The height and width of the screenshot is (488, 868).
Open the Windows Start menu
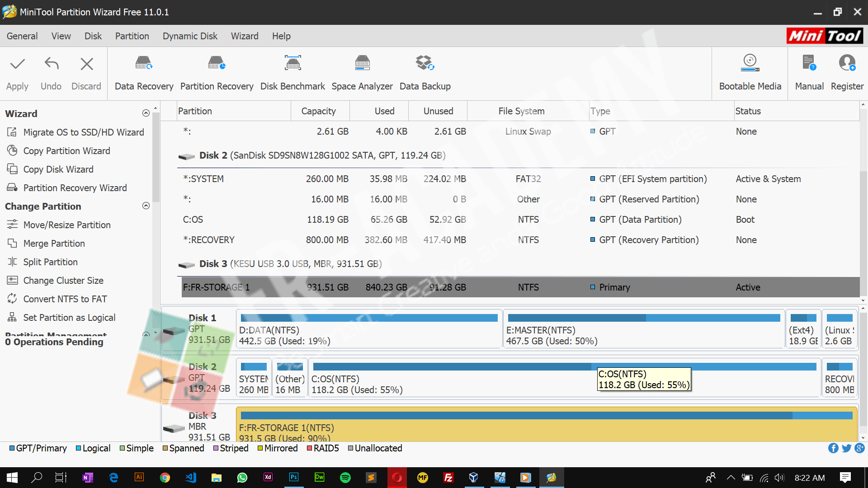[12, 478]
